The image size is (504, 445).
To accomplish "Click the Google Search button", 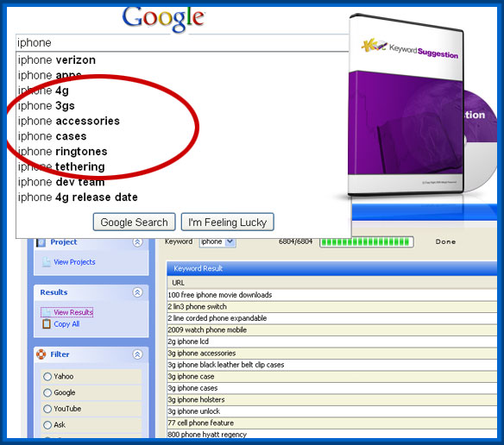I will coord(135,222).
